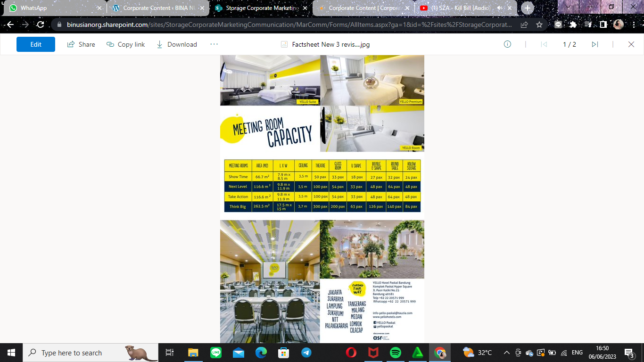Bookmark this page star icon
Viewport: 644px width, 362px height.
(539, 25)
